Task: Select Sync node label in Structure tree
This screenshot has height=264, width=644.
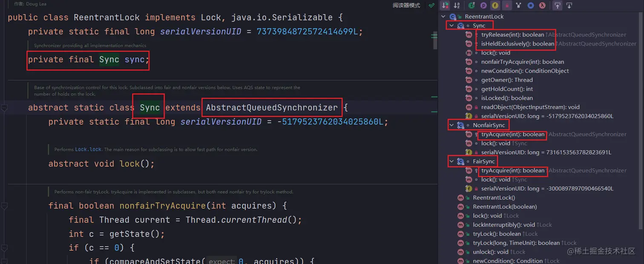Action: (x=479, y=26)
